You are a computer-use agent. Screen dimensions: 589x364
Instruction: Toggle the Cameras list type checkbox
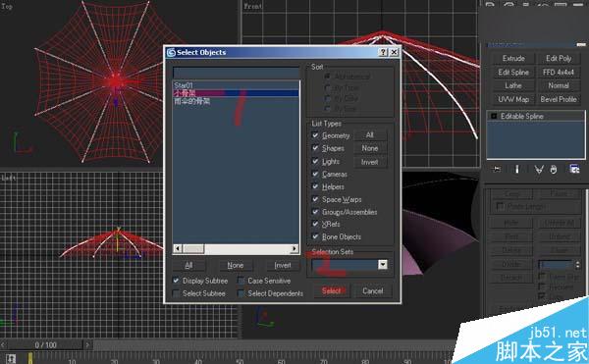[x=315, y=174]
